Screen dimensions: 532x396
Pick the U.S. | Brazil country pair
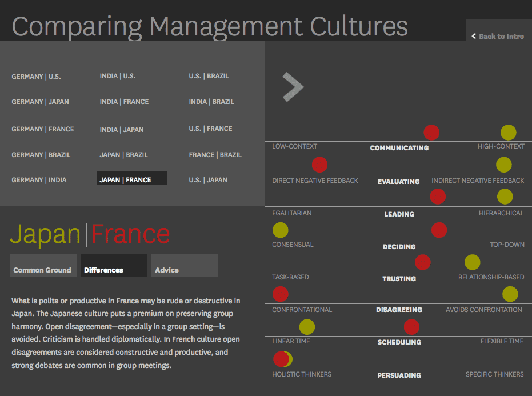[209, 76]
